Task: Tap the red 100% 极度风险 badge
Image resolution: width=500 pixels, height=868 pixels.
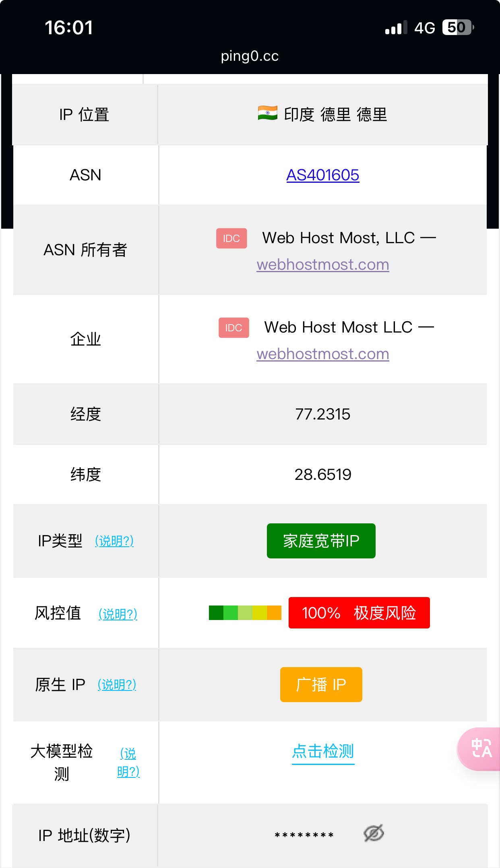Action: 359,613
